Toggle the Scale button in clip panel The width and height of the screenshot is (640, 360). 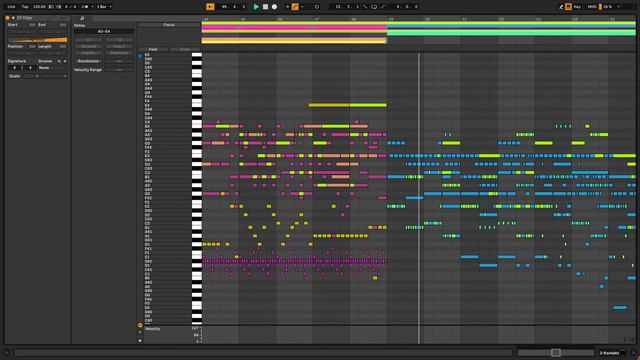15,76
